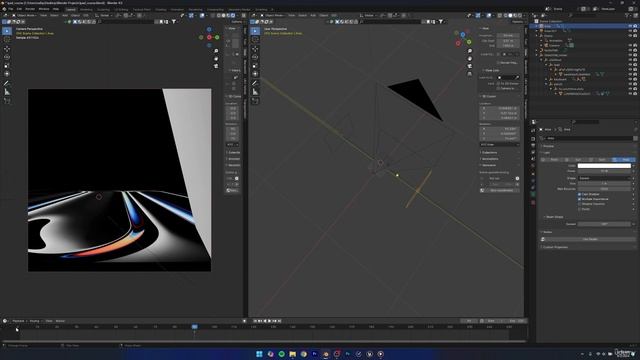Open the Render menu
Viewport: 640px width, 360px height.
(30, 9)
